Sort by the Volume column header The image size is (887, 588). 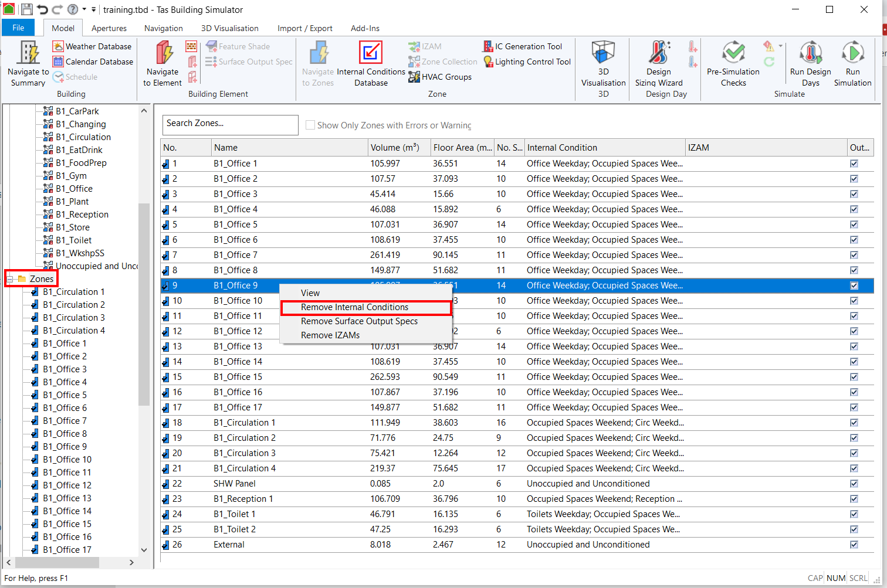pyautogui.click(x=399, y=148)
